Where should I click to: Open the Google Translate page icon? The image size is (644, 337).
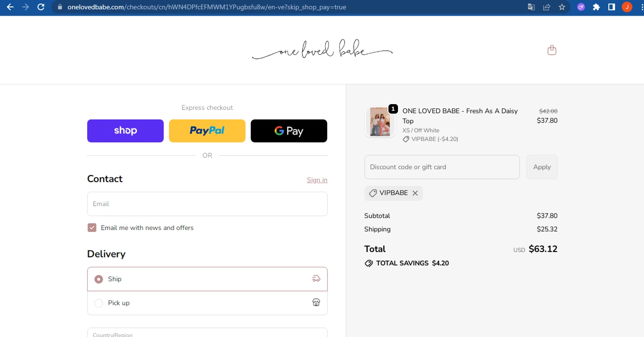531,7
